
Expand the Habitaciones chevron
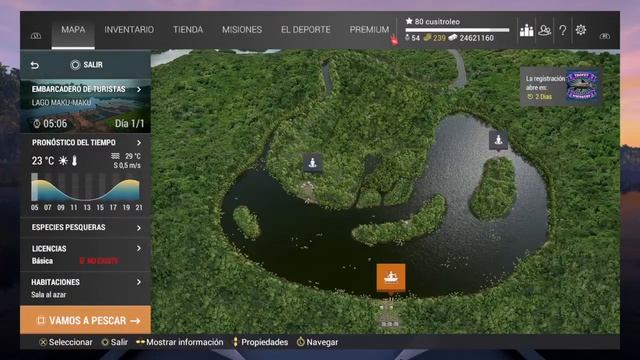point(139,282)
